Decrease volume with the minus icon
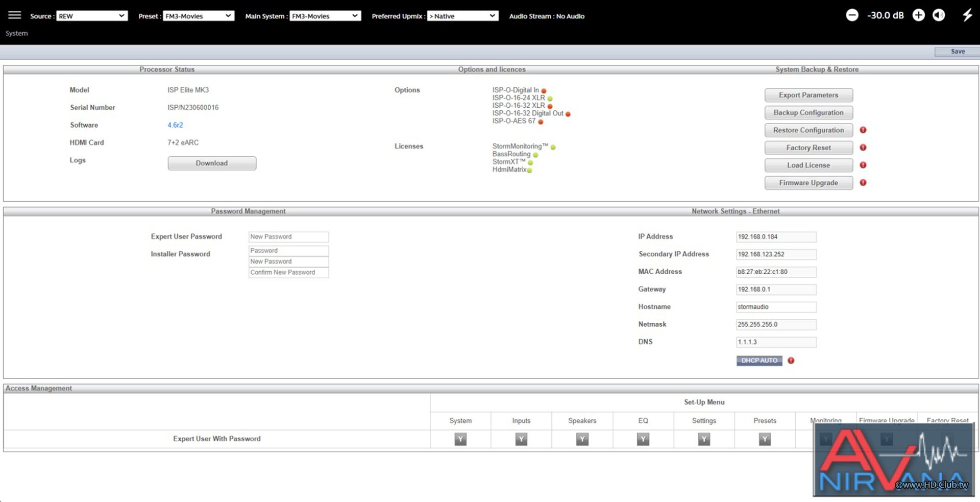The width and height of the screenshot is (980, 502). tap(852, 15)
